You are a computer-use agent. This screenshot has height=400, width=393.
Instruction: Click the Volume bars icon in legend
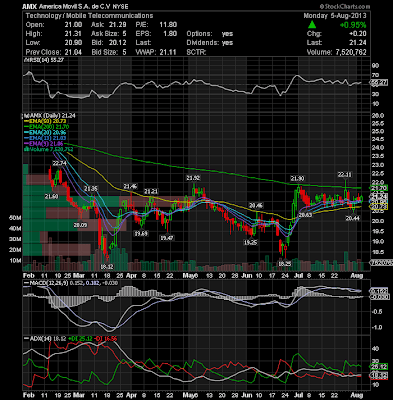24,150
